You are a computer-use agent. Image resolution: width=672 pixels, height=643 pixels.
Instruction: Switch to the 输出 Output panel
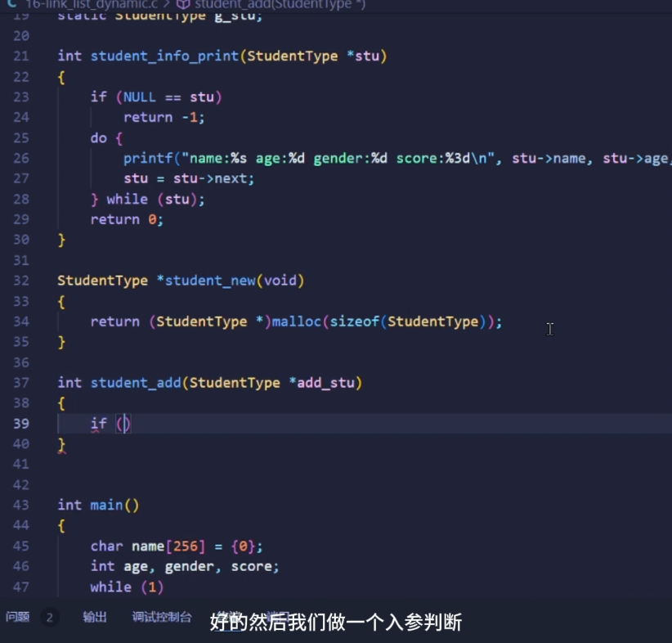point(94,618)
